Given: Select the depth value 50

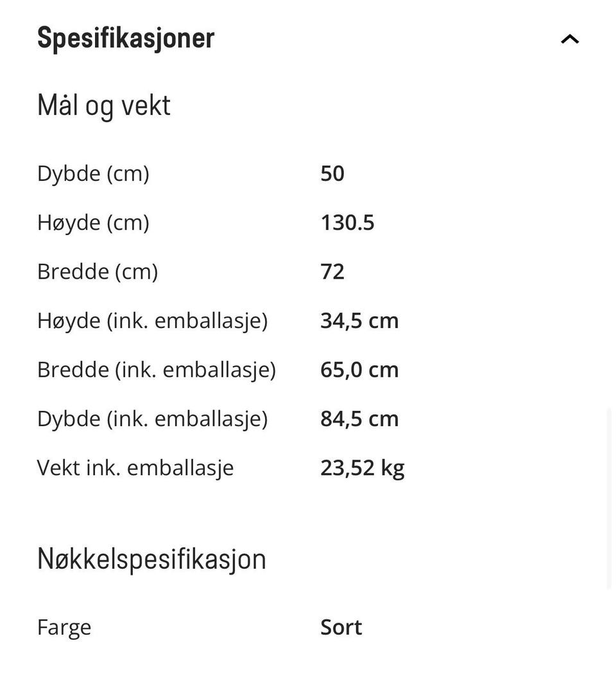Looking at the screenshot, I should click(x=332, y=174).
